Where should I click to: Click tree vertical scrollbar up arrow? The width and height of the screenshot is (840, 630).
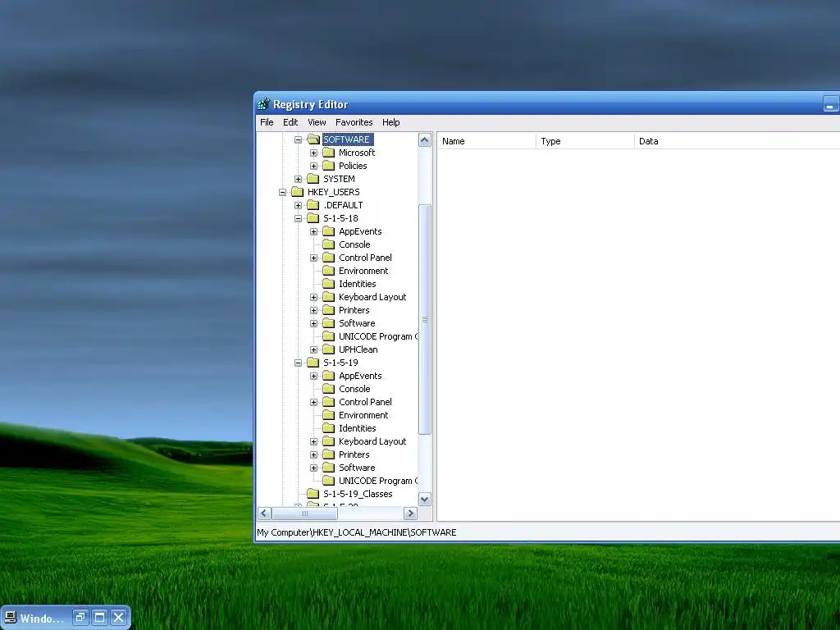[425, 140]
